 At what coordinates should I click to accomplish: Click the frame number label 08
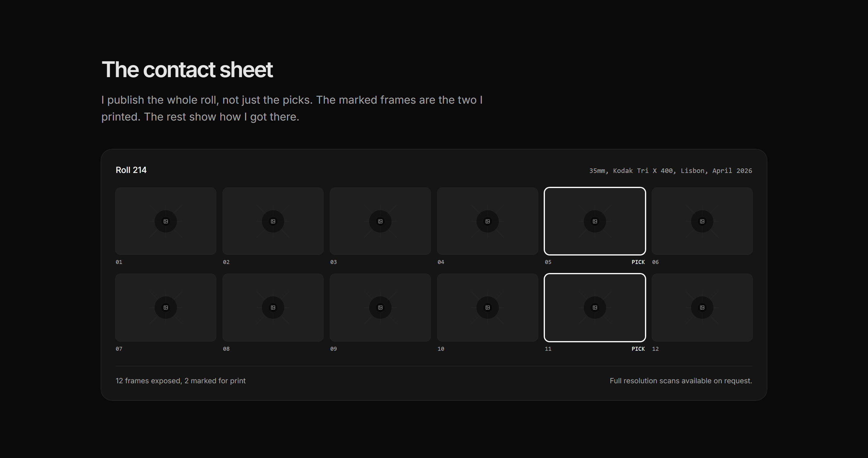pyautogui.click(x=226, y=349)
